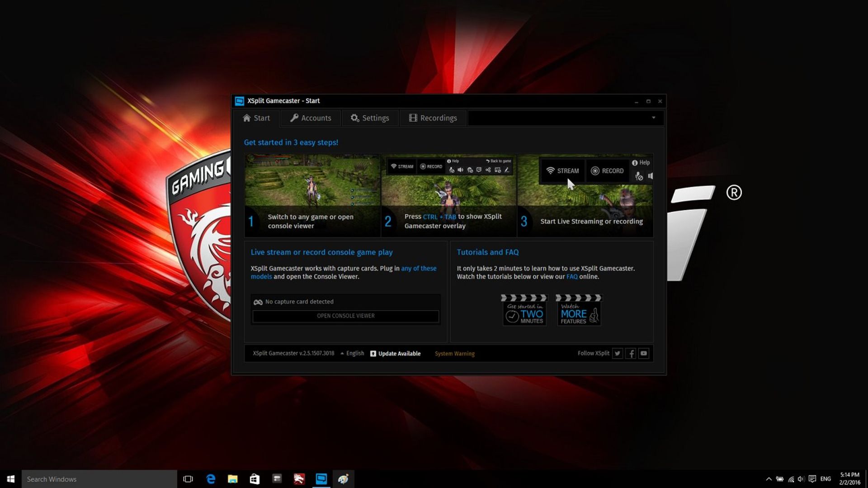Open the Wi-Fi network tray icon

click(791, 479)
